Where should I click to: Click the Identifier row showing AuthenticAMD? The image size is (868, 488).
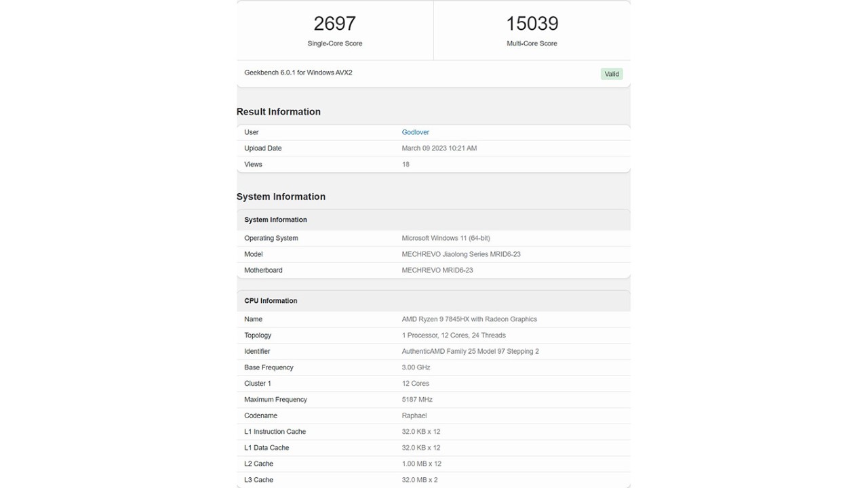point(475,351)
